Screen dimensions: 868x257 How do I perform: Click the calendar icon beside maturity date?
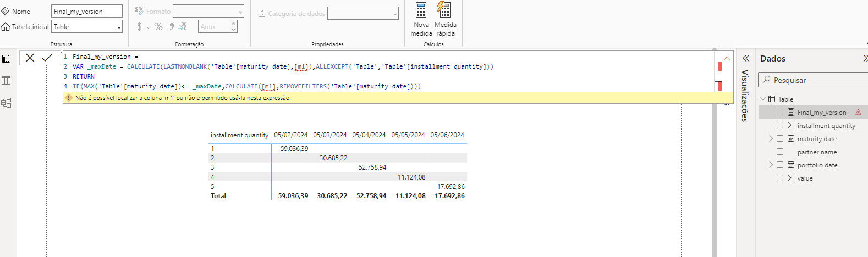coord(791,139)
